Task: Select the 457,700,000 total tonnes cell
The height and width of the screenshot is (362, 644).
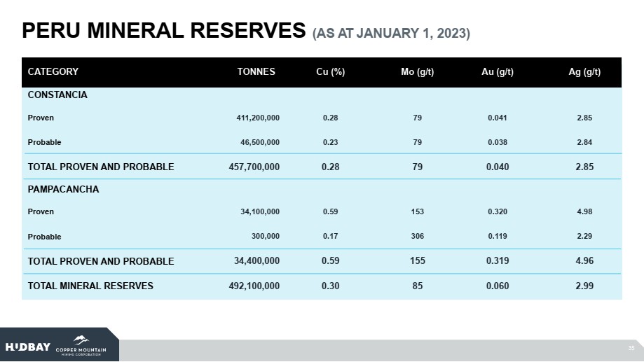Action: pyautogui.click(x=254, y=167)
